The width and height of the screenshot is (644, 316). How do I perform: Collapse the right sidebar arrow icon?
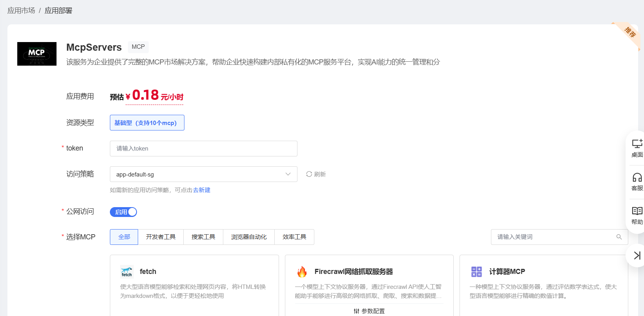[x=637, y=255]
